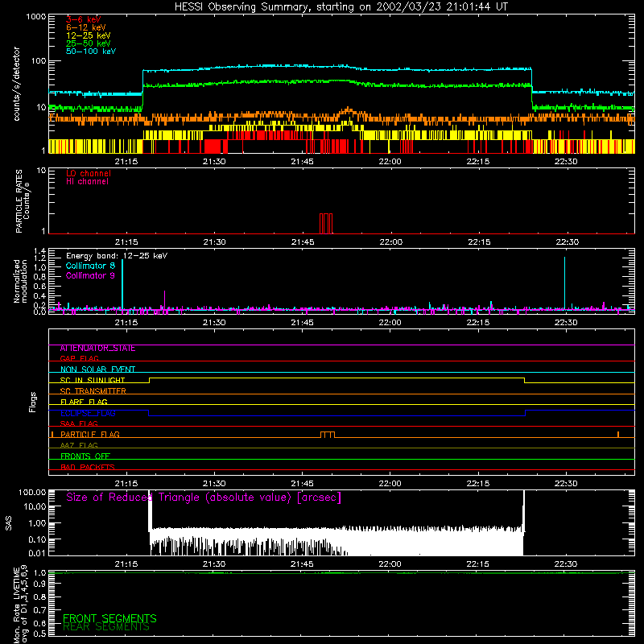The image size is (644, 644).
Task: Select the HI channel legend label
Action: pos(87,182)
